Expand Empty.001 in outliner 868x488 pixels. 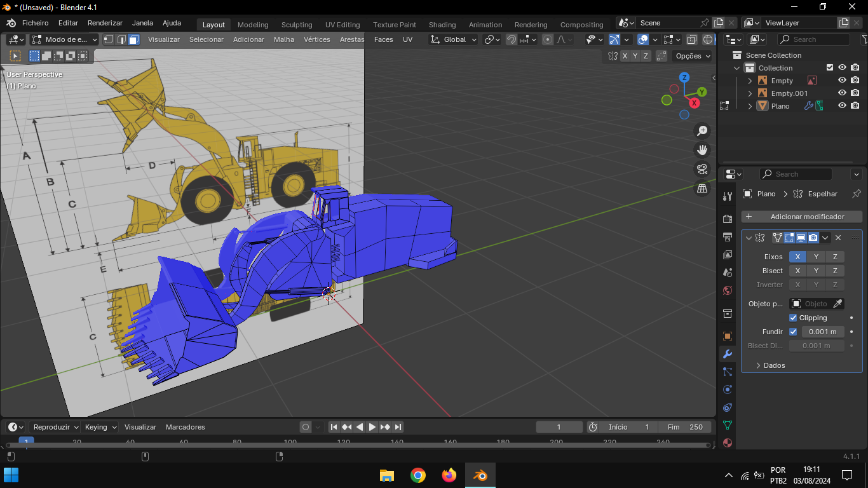pos(750,93)
